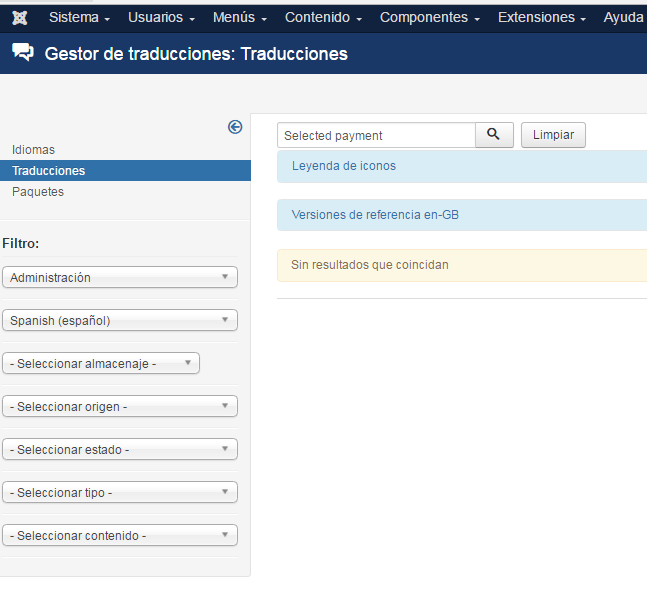Open the Sistema menu
647x603 pixels.
click(x=79, y=18)
